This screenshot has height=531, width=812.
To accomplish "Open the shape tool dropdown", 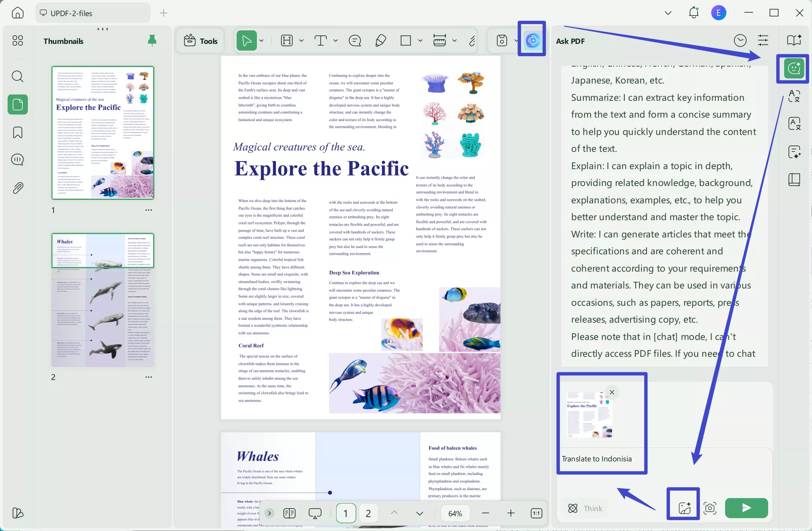I will pyautogui.click(x=420, y=40).
